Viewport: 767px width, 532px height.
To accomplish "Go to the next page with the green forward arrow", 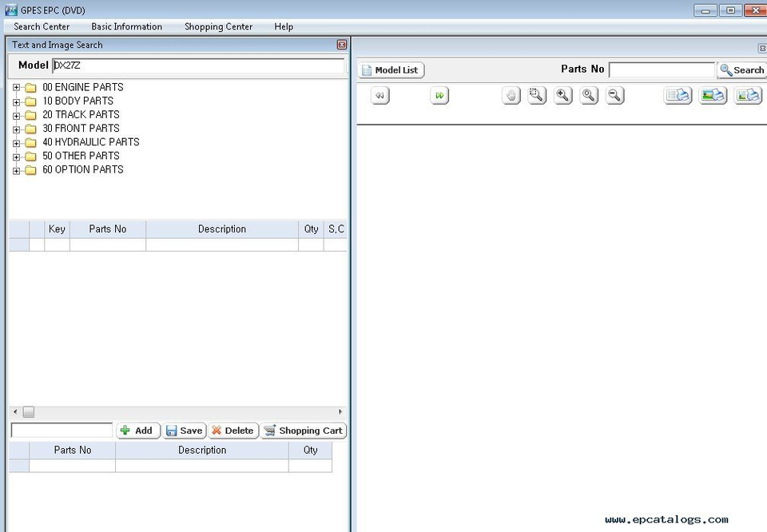I will 439,95.
